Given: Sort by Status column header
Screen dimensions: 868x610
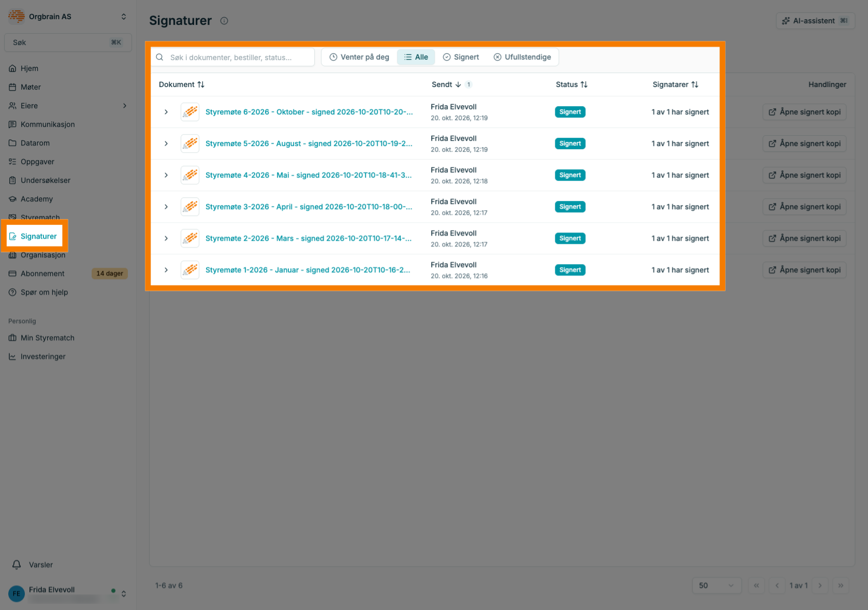Looking at the screenshot, I should click(x=571, y=84).
